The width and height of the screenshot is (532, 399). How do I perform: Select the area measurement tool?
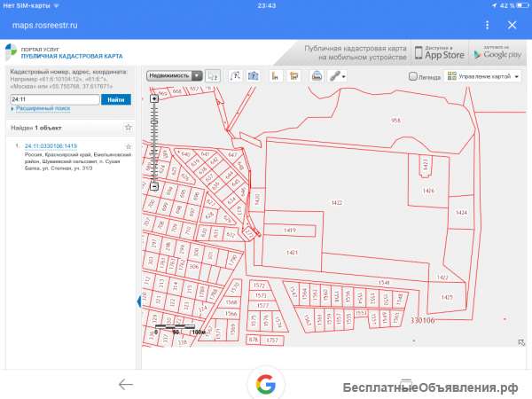tap(293, 76)
